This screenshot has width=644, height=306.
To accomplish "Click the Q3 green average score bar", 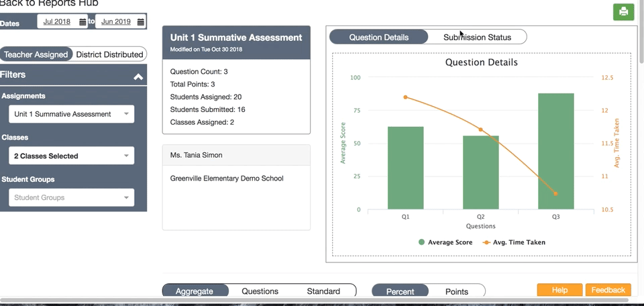I will click(555, 151).
